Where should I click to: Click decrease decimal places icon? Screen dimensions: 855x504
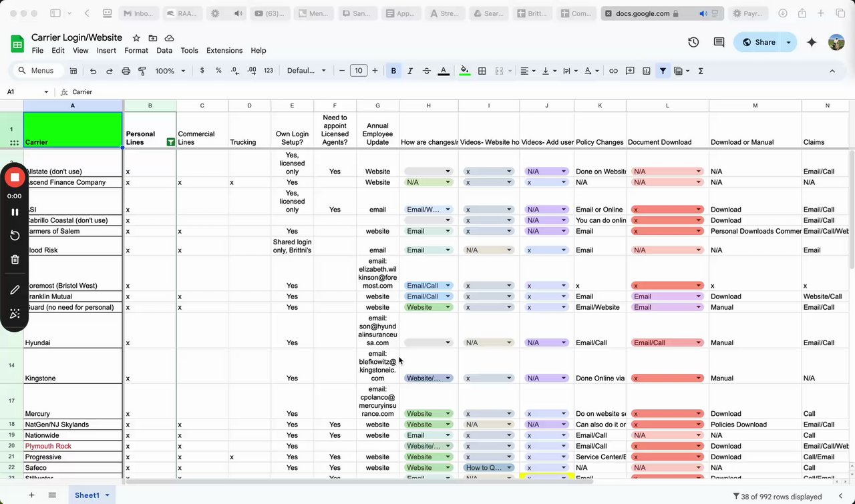[234, 71]
